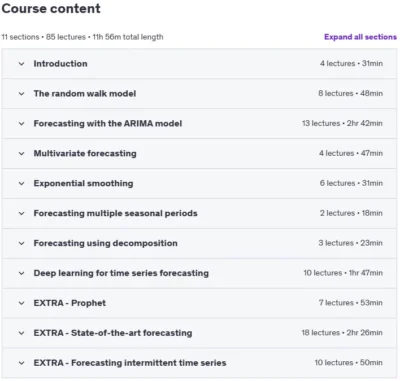Click chevron beside Multivariate forecasting

22,154
